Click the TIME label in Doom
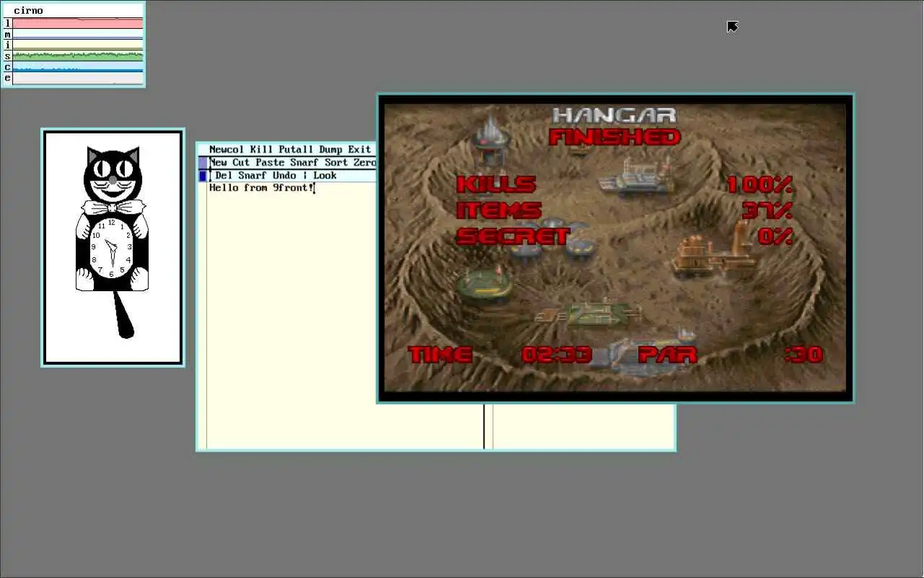The width and height of the screenshot is (924, 578). pyautogui.click(x=440, y=354)
